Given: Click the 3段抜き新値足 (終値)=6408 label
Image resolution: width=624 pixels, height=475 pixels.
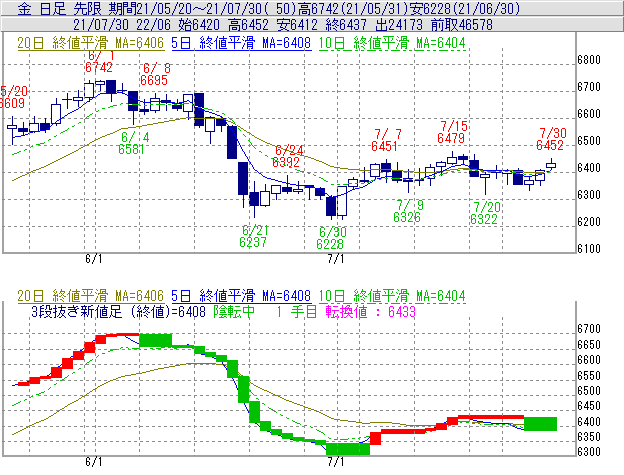Looking at the screenshot, I should click(118, 311).
